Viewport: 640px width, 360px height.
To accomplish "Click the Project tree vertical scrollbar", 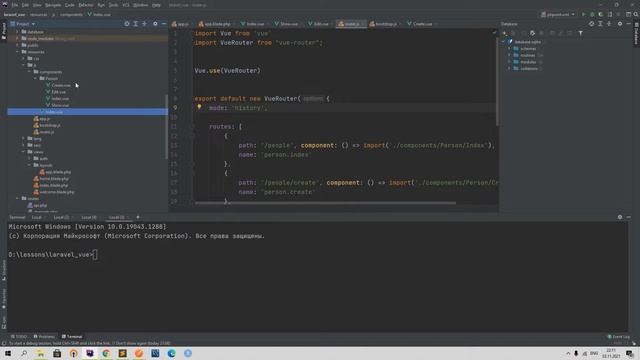I will [x=166, y=127].
